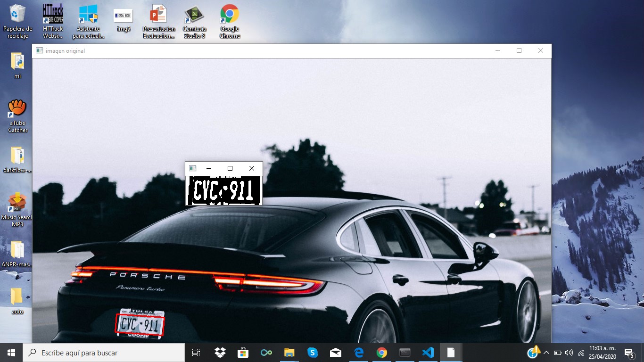Select the Asistente para actualizar desktop shortcut

coord(88,22)
